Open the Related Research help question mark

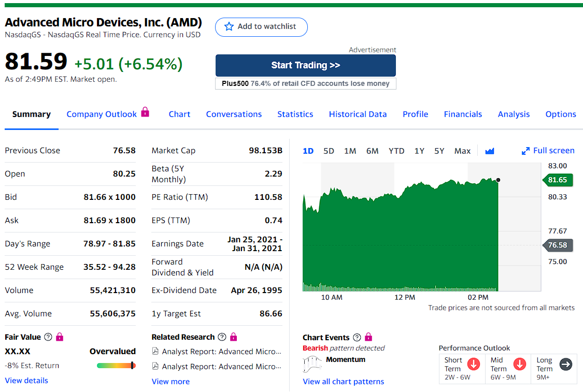pos(222,337)
